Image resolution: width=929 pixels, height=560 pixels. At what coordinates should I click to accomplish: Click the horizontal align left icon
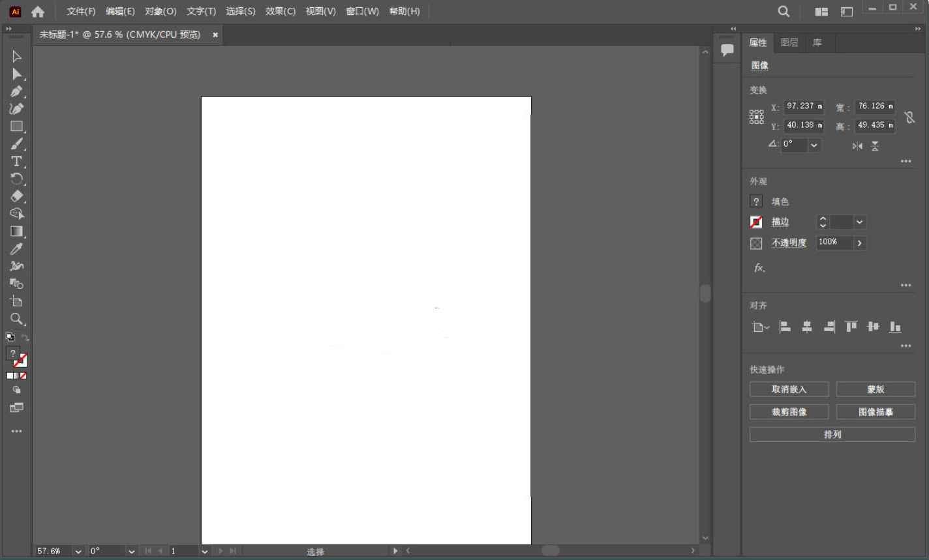coord(785,327)
